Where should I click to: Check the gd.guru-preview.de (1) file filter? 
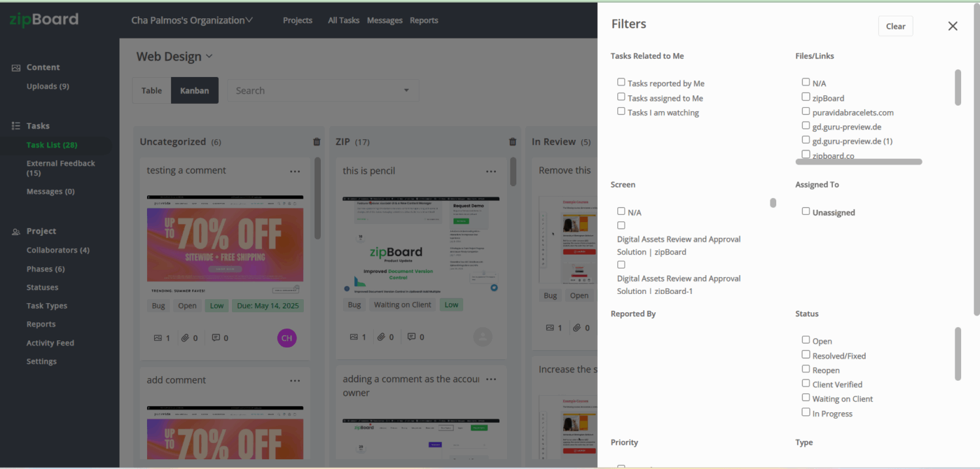[x=806, y=140]
